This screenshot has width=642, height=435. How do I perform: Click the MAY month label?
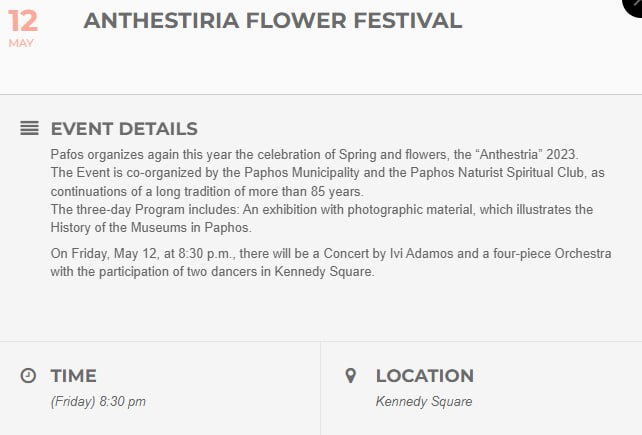point(21,43)
